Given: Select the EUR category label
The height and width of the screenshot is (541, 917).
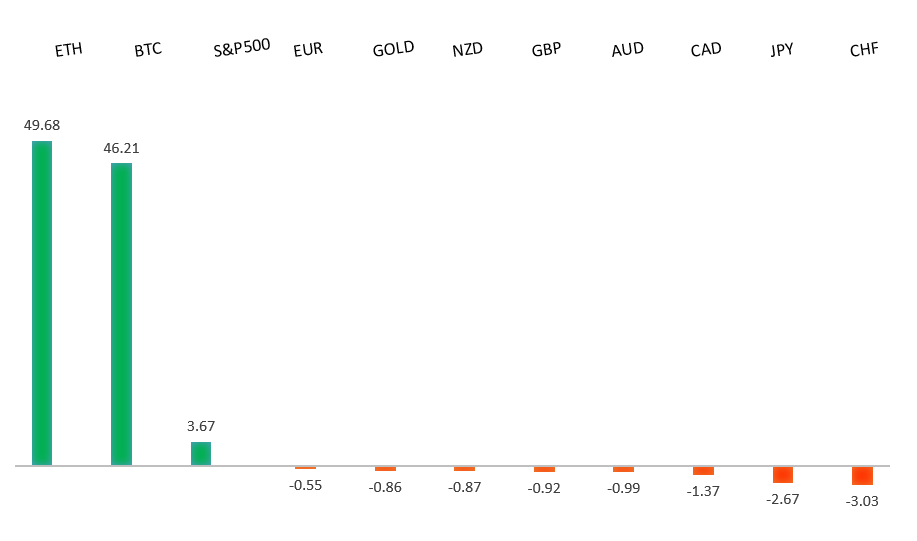Looking at the screenshot, I should point(308,49).
